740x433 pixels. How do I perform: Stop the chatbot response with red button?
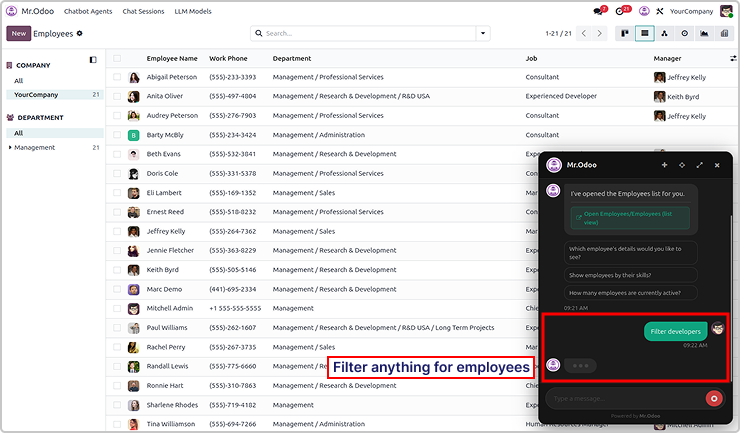[x=713, y=398]
